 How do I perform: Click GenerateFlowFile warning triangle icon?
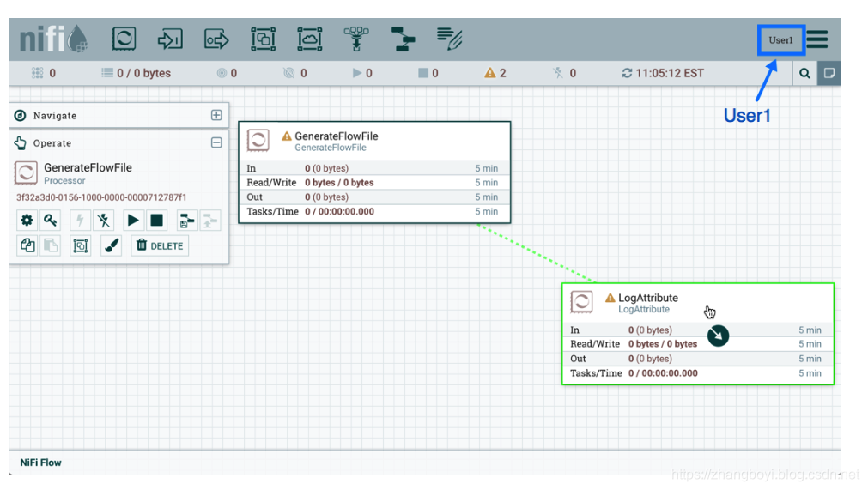286,136
